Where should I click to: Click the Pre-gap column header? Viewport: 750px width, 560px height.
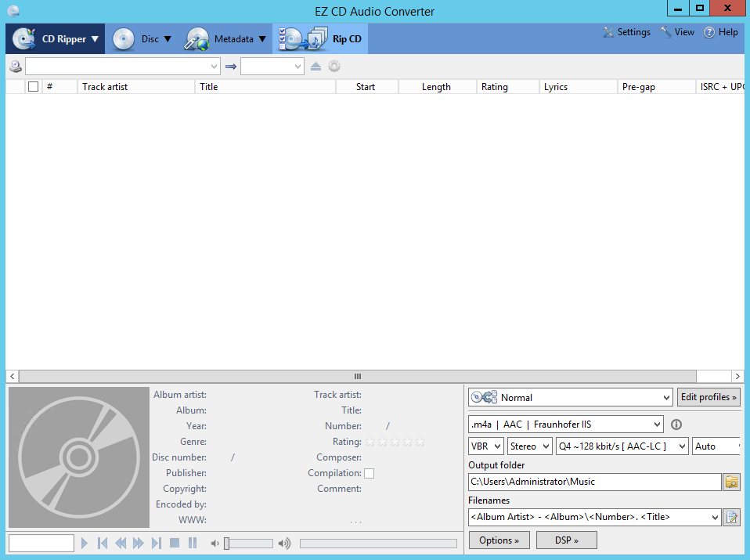tap(656, 87)
